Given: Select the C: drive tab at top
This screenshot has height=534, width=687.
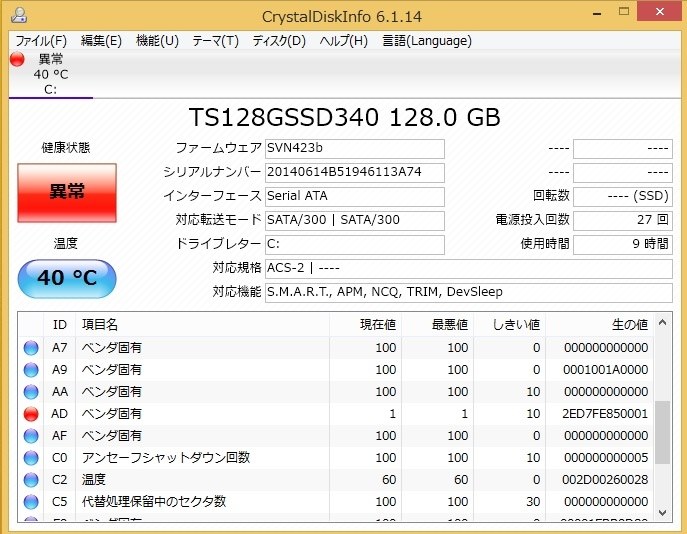Looking at the screenshot, I should click(x=50, y=74).
